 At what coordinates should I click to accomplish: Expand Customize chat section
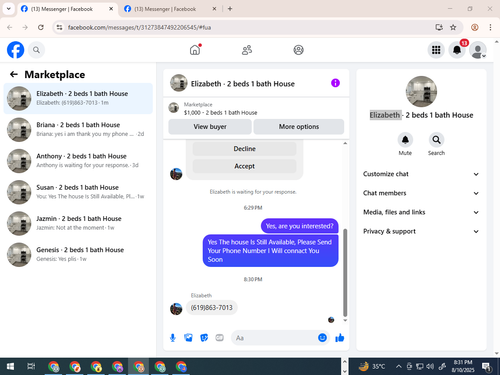click(x=421, y=174)
